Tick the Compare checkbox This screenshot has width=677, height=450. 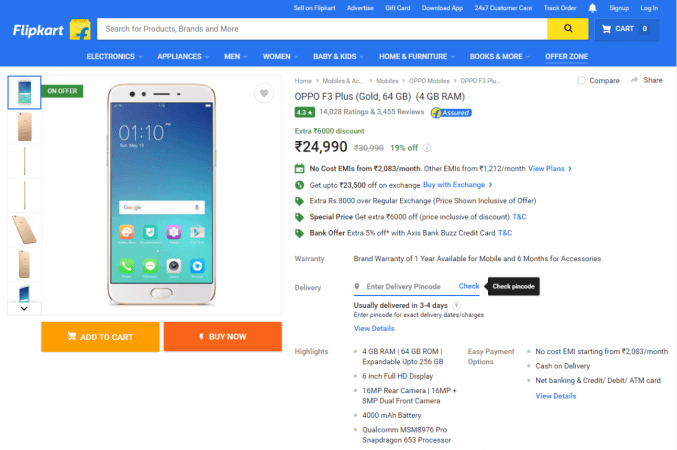582,80
